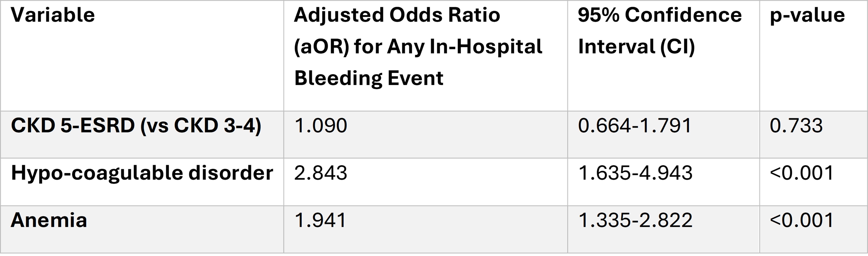This screenshot has height=256, width=868.
Task: Select the odds ratio value 2.843
Action: (320, 173)
